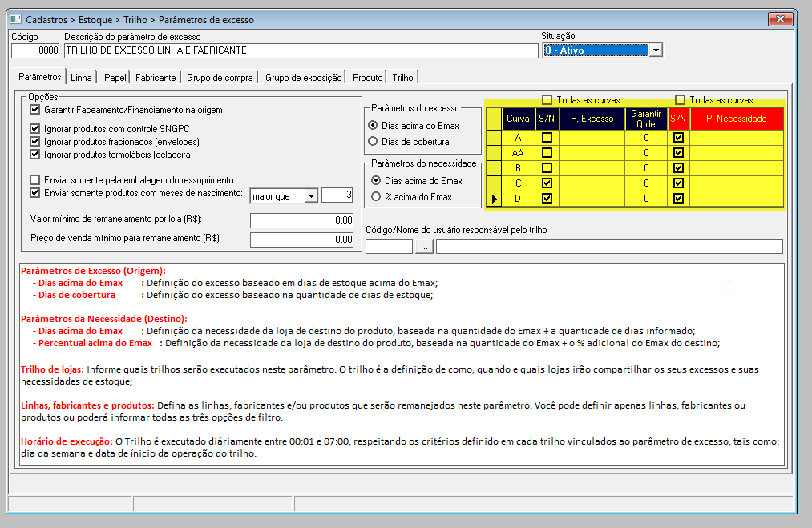The height and width of the screenshot is (528, 812).
Task: Enable Enviar somente pela embalagem do ressuprimento
Action: click(34, 180)
